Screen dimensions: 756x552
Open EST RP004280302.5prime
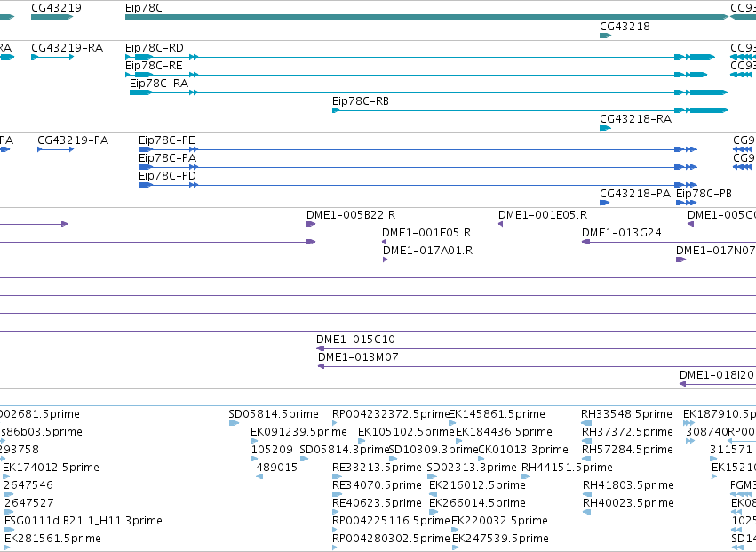click(335, 548)
